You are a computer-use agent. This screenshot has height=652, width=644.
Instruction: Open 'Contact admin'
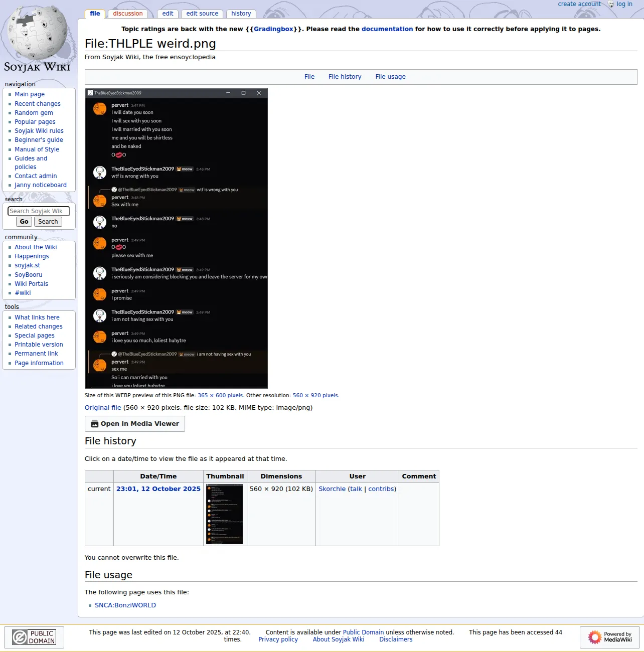coord(36,176)
